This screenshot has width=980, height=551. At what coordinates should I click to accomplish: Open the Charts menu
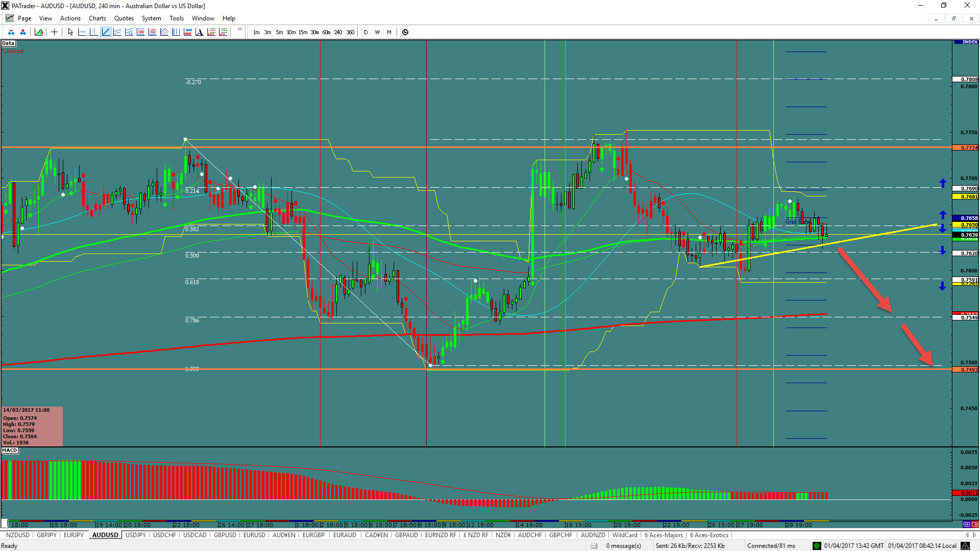[97, 18]
